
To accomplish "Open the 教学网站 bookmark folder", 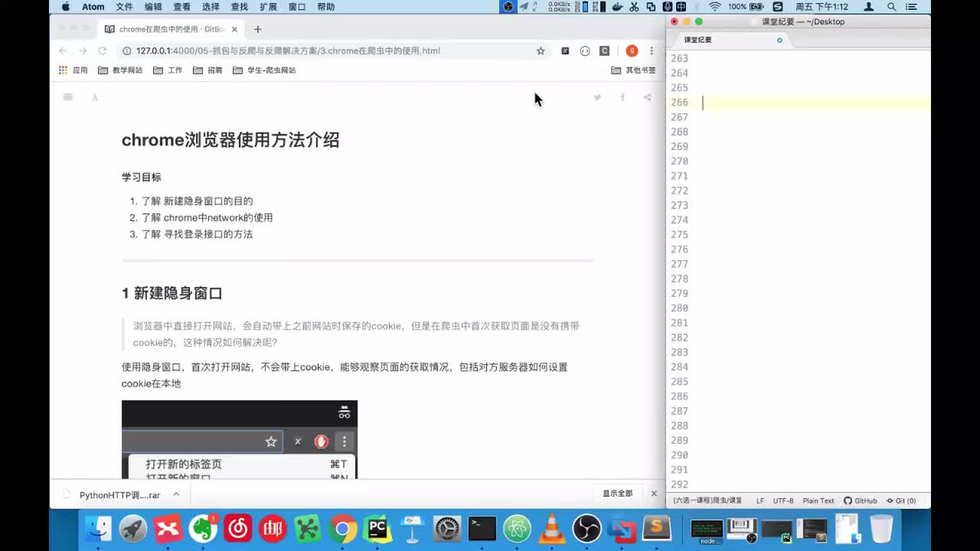I will pos(120,70).
